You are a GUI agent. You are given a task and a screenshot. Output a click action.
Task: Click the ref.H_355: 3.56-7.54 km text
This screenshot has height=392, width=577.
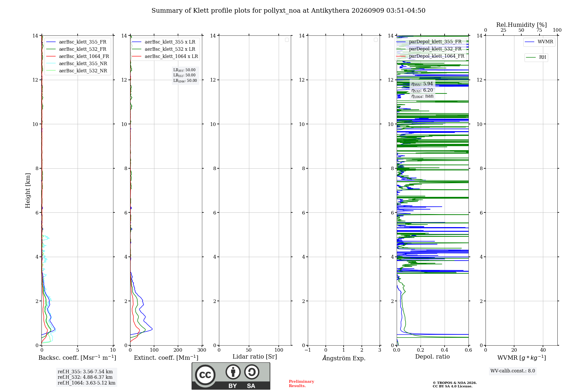coord(85,372)
